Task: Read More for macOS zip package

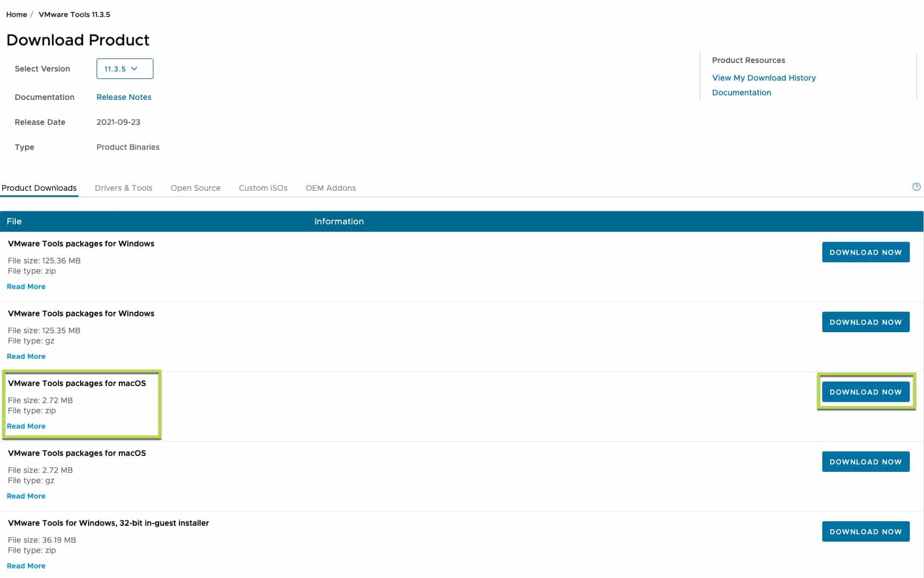Action: coord(26,426)
